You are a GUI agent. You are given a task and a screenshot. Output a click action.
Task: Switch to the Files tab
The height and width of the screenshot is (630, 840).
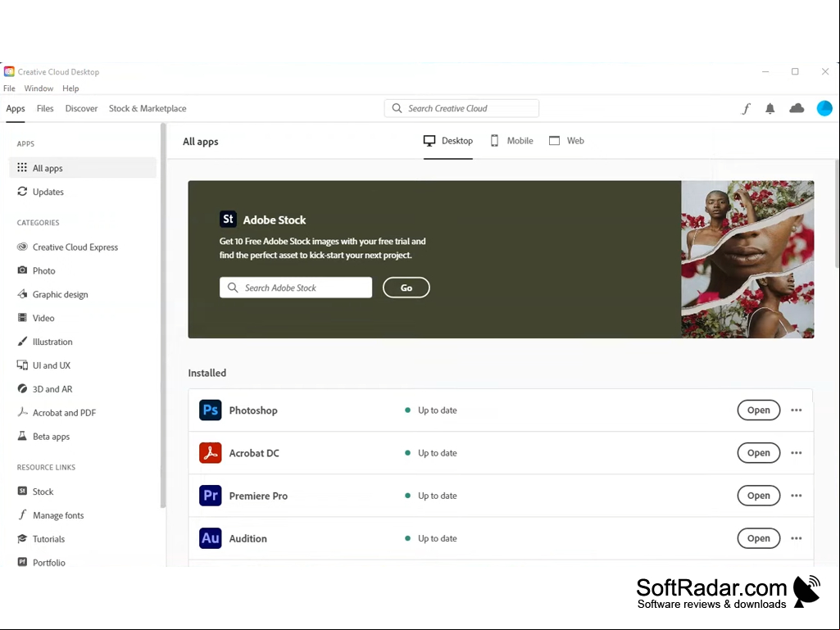[45, 108]
